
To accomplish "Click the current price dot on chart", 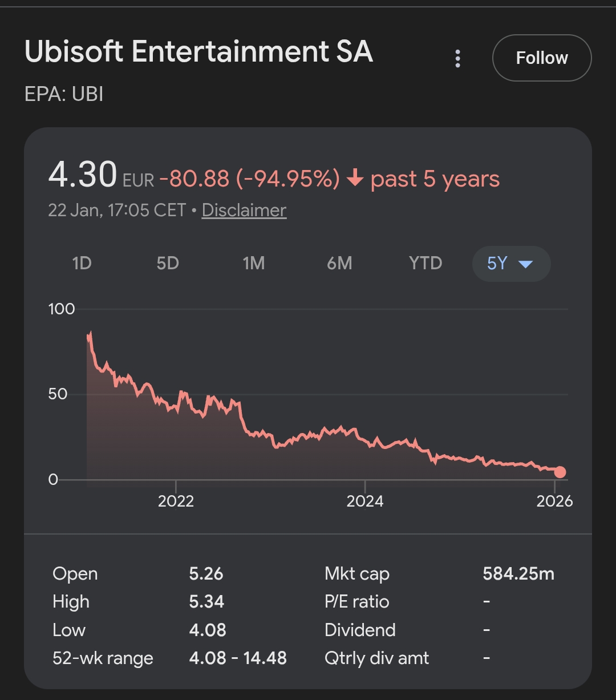I will click(x=560, y=472).
